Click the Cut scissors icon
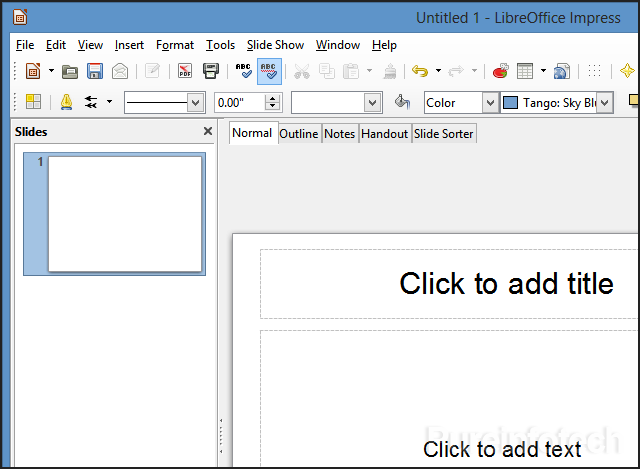Image resolution: width=640 pixels, height=469 pixels. click(302, 71)
